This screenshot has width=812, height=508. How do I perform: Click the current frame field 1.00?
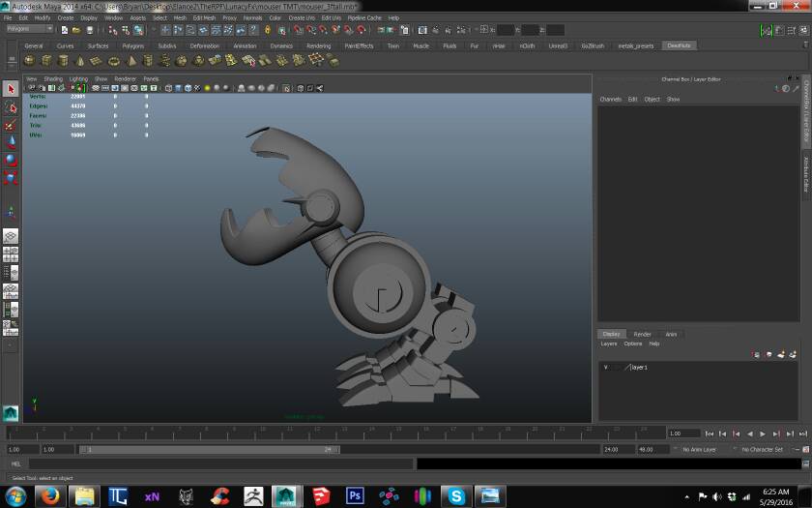[683, 433]
